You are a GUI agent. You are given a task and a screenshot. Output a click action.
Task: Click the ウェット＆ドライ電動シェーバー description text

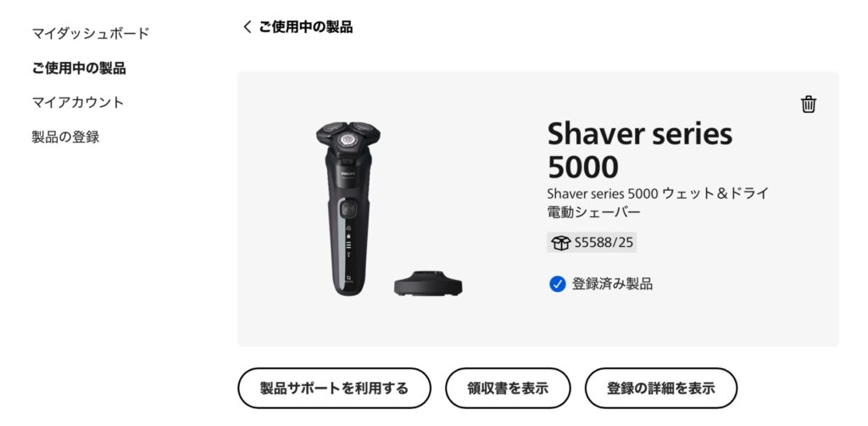point(658,202)
